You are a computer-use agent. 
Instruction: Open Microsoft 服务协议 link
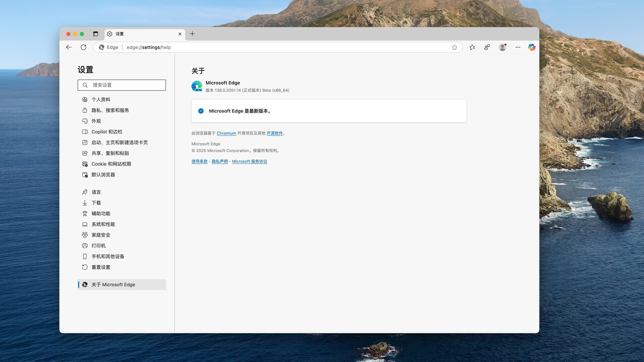[x=250, y=162]
